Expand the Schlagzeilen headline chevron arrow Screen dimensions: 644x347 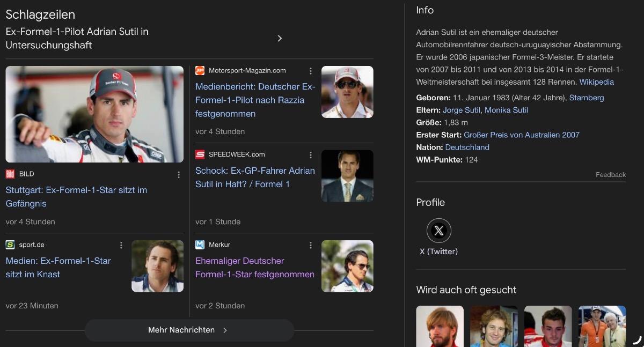pyautogui.click(x=280, y=38)
